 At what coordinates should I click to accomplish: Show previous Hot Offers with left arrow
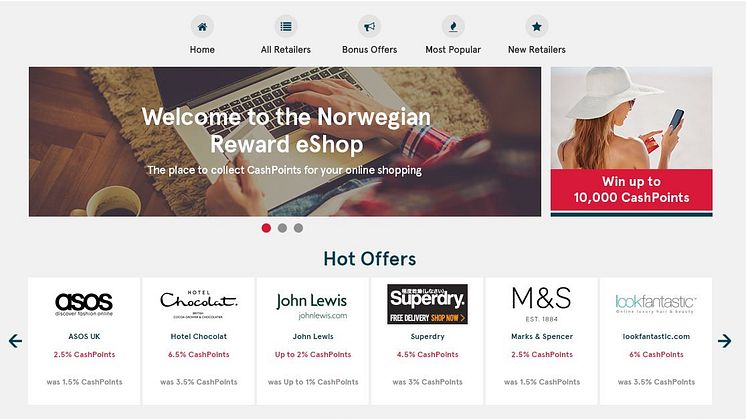point(15,341)
